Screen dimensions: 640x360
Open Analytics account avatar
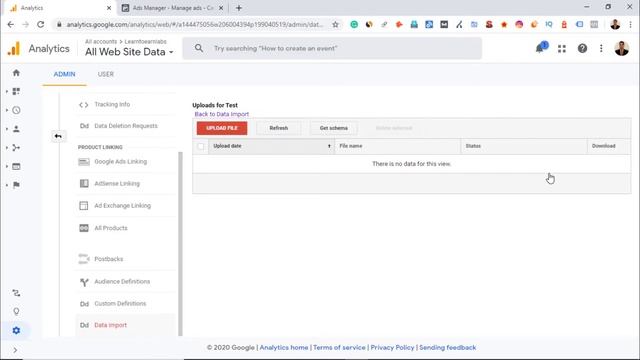tap(621, 49)
